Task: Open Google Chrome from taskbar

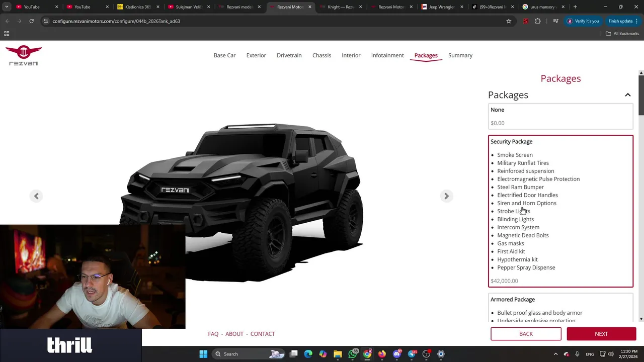Action: (367, 354)
